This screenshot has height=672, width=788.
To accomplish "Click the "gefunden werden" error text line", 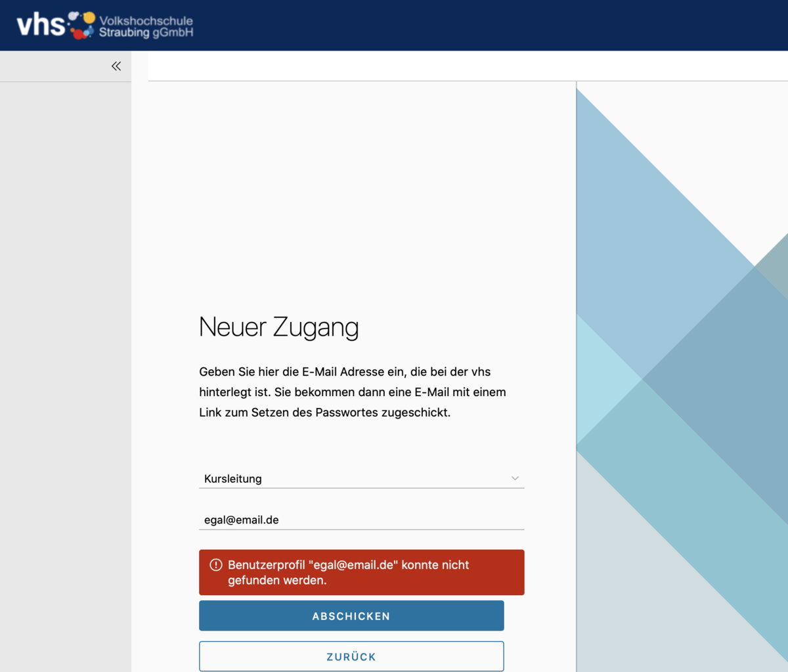I will pyautogui.click(x=277, y=581).
